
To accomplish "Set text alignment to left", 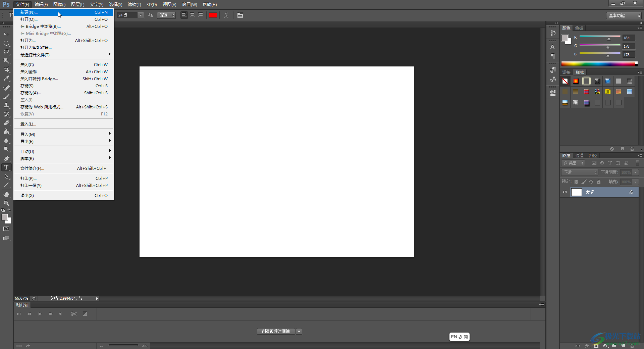I will coord(184,15).
